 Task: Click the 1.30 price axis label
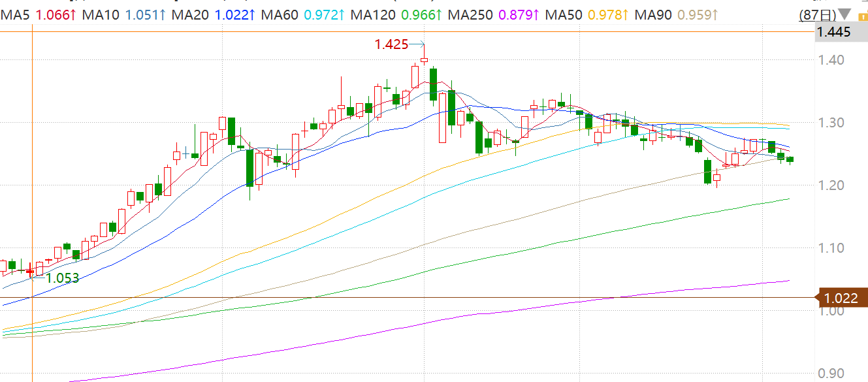tap(832, 123)
